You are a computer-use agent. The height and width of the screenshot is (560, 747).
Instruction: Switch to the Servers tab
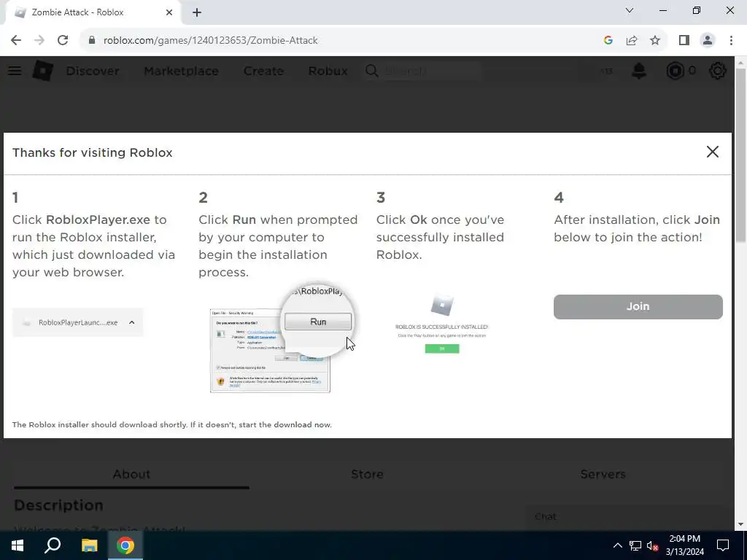[603, 474]
